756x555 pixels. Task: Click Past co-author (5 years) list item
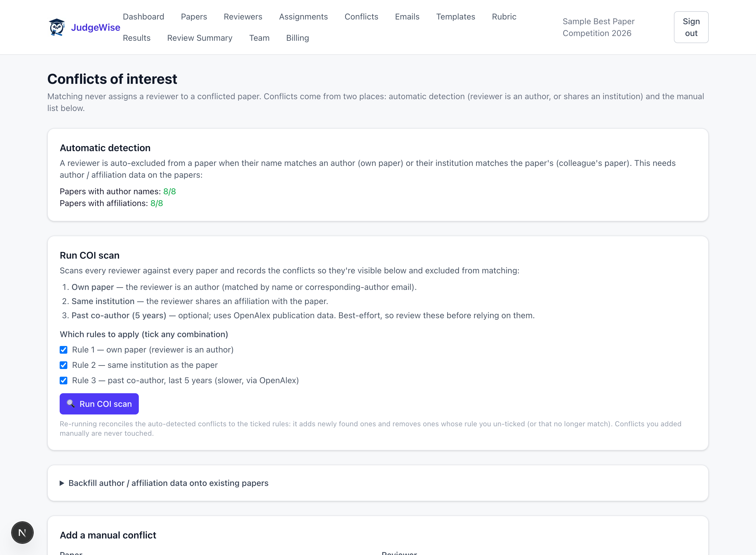[303, 316]
